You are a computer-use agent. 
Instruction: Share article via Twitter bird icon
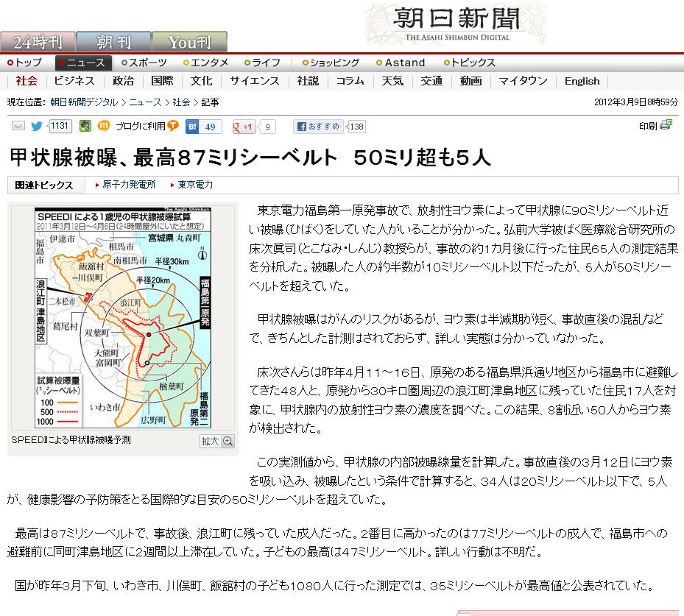(37, 126)
